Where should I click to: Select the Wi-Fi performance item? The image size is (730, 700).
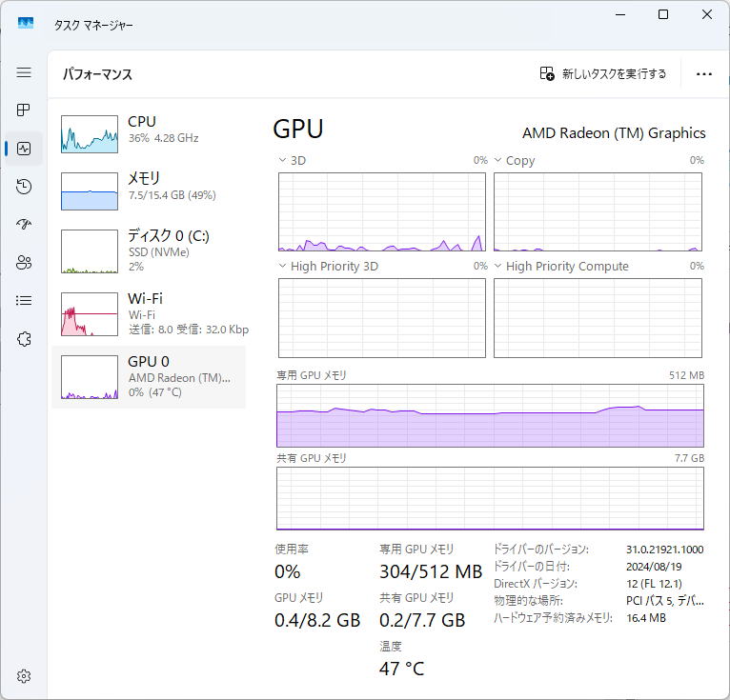[149, 314]
